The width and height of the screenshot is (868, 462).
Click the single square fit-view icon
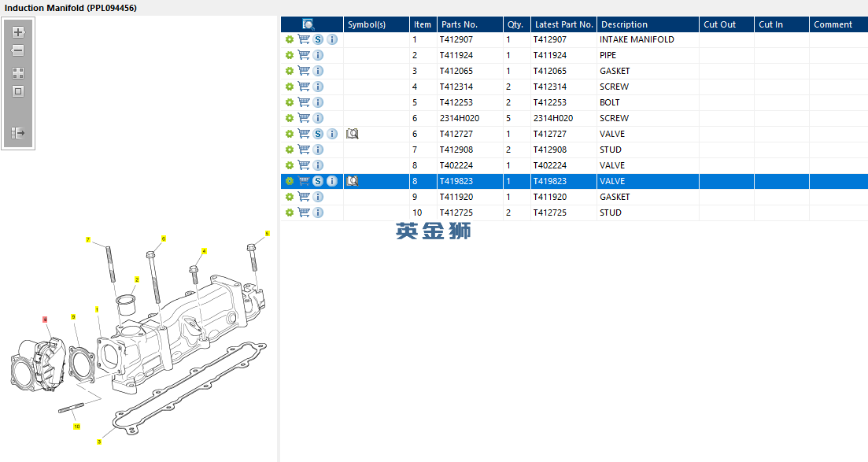18,91
